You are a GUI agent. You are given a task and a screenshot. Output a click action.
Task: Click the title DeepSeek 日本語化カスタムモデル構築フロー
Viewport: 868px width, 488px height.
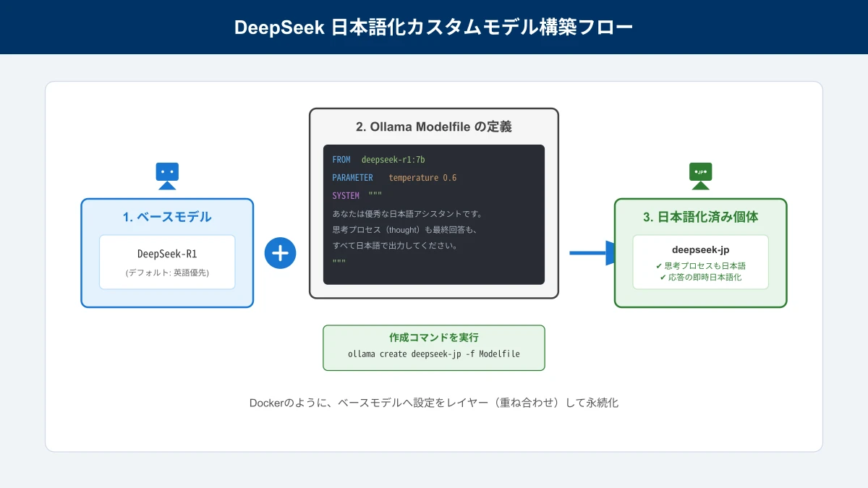coord(434,27)
